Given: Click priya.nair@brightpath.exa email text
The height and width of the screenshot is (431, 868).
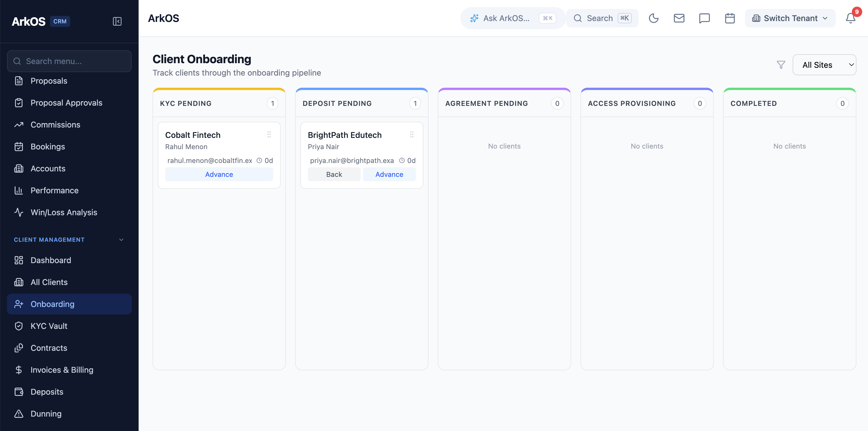Looking at the screenshot, I should click(x=352, y=161).
